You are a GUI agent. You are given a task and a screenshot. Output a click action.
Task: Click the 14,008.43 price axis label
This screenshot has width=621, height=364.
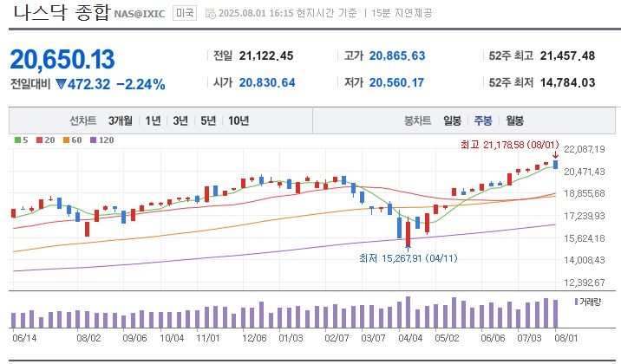(585, 260)
